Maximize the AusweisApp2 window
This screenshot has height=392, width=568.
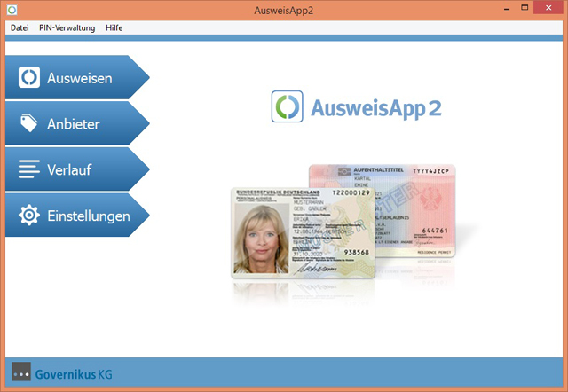[x=525, y=8]
